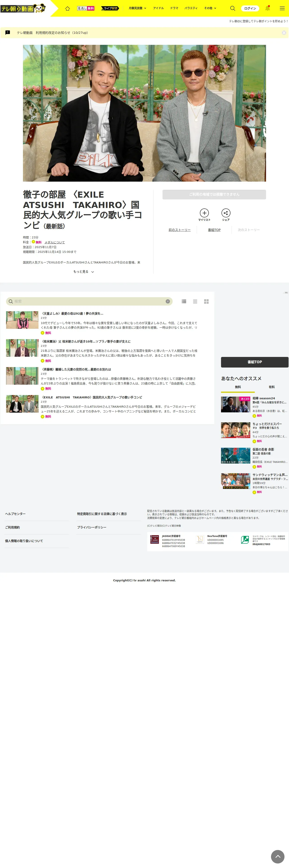Expand その他 dropdown menu
The width and height of the screenshot is (289, 868).
210,8
